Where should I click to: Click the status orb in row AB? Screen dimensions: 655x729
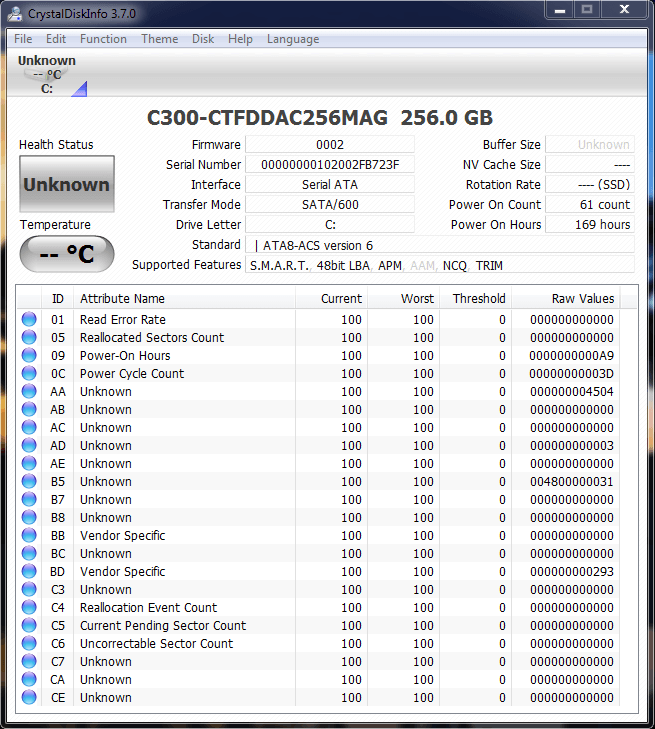coord(29,410)
